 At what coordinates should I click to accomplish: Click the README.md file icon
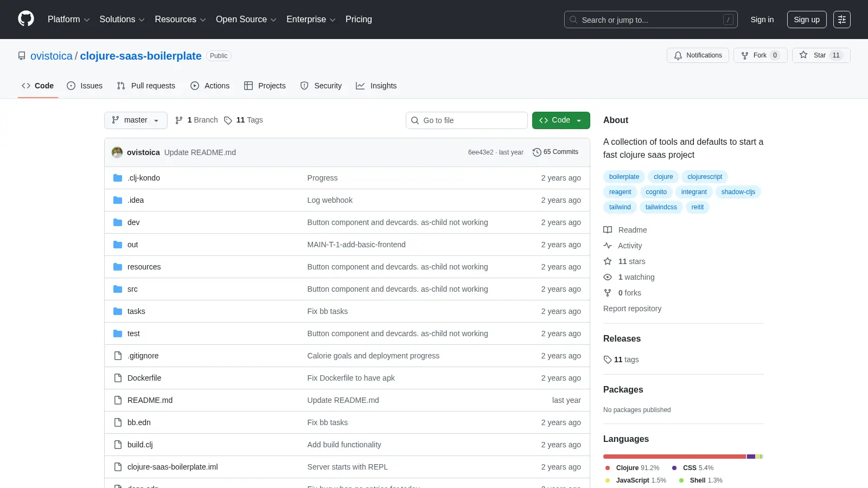click(x=118, y=400)
